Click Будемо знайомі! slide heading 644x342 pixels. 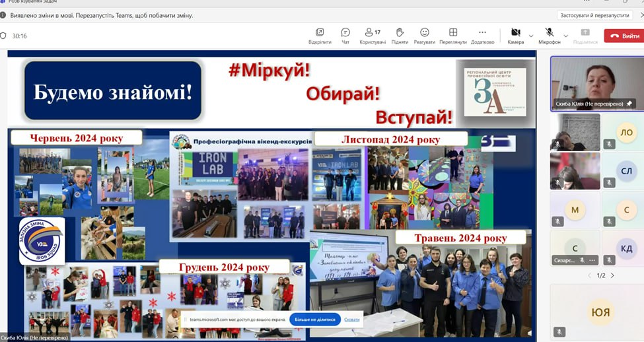pyautogui.click(x=113, y=92)
